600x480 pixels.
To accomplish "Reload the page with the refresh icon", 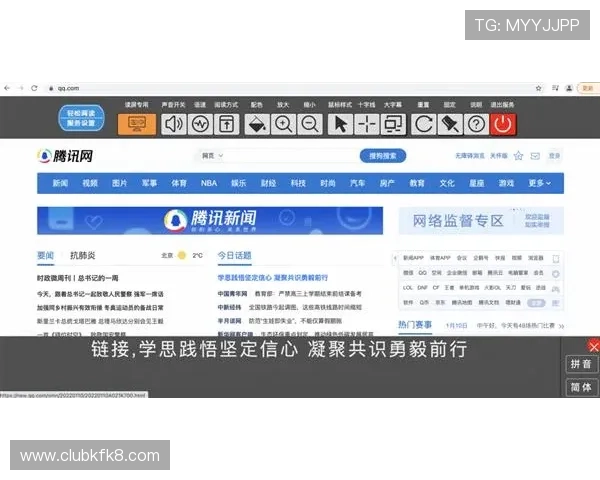I will (34, 88).
